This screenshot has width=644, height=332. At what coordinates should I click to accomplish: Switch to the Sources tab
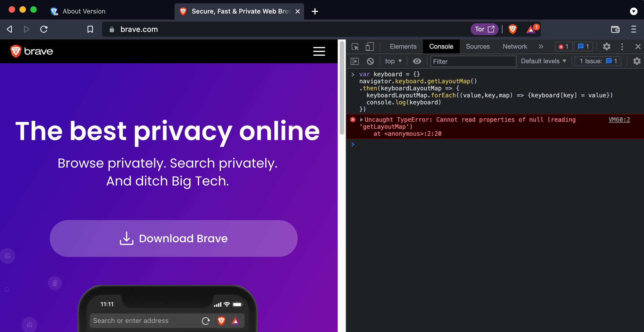coord(478,47)
